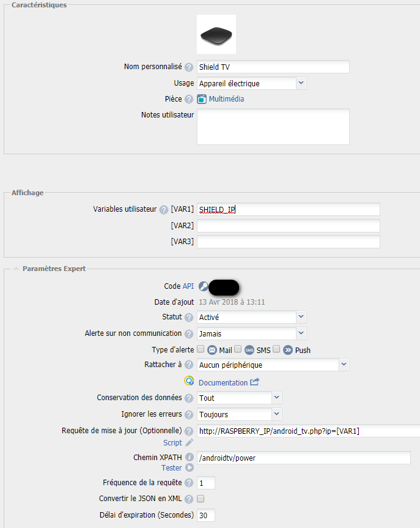Image resolution: width=420 pixels, height=528 pixels.
Task: Click the help icon next to Statut
Action: click(189, 318)
